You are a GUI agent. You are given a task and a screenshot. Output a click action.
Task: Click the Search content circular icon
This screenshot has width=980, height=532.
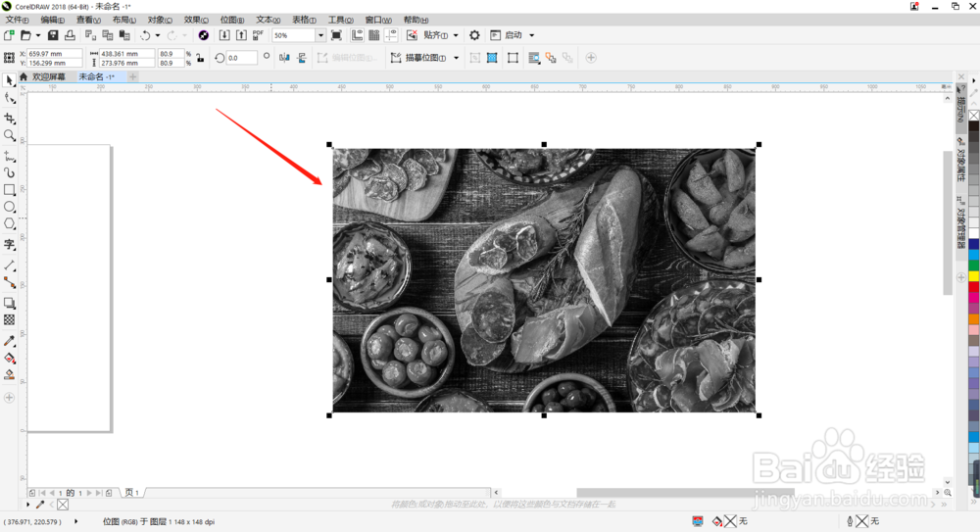click(x=203, y=35)
